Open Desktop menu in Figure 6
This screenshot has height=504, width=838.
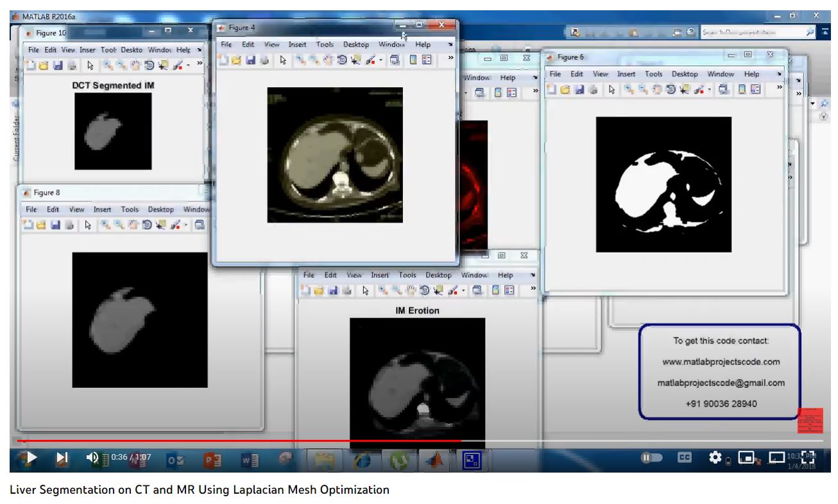click(685, 74)
